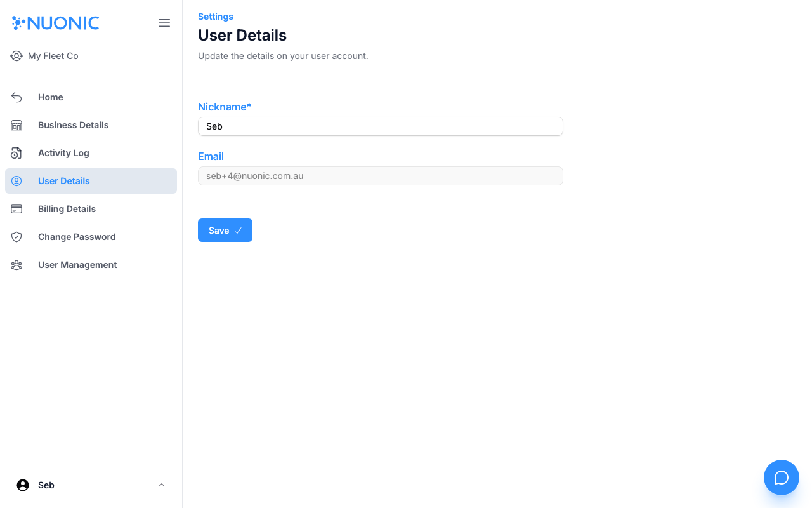Screen dimensions: 812x508
Task: Click the Nuonic logo
Action: (56, 23)
